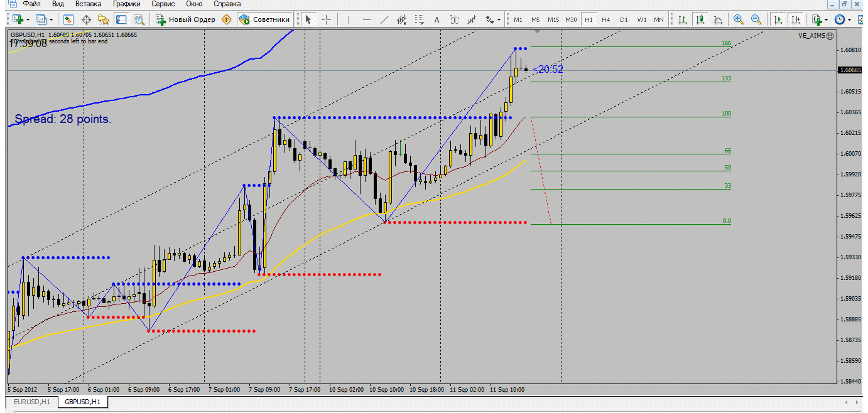Click the 'Spread: 28 points.' label
The image size is (868, 413).
[63, 119]
